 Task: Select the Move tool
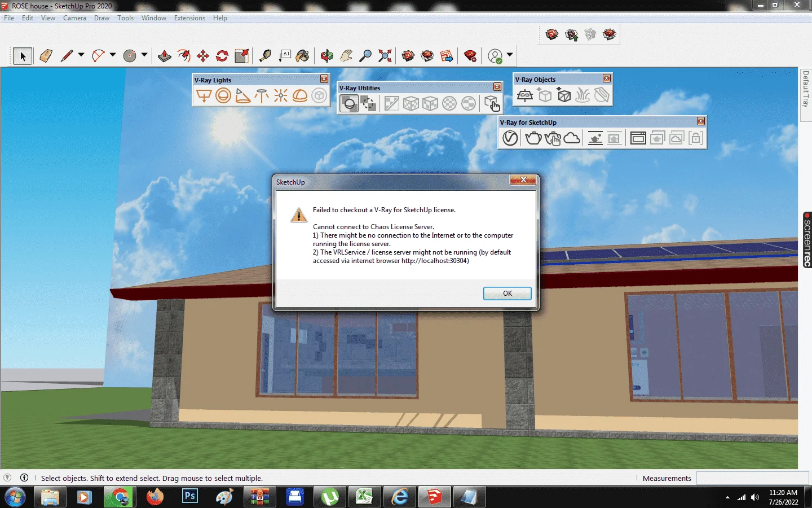203,55
